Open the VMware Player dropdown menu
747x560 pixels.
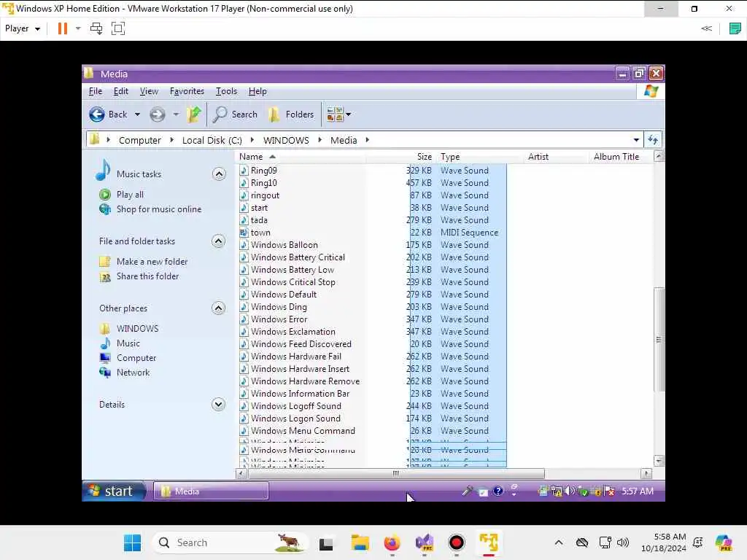pos(23,28)
